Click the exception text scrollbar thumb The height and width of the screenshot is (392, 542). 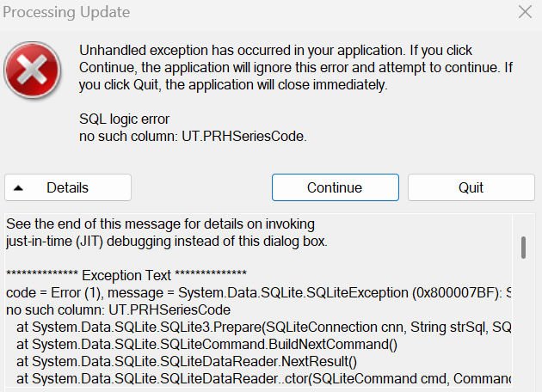[x=523, y=248]
